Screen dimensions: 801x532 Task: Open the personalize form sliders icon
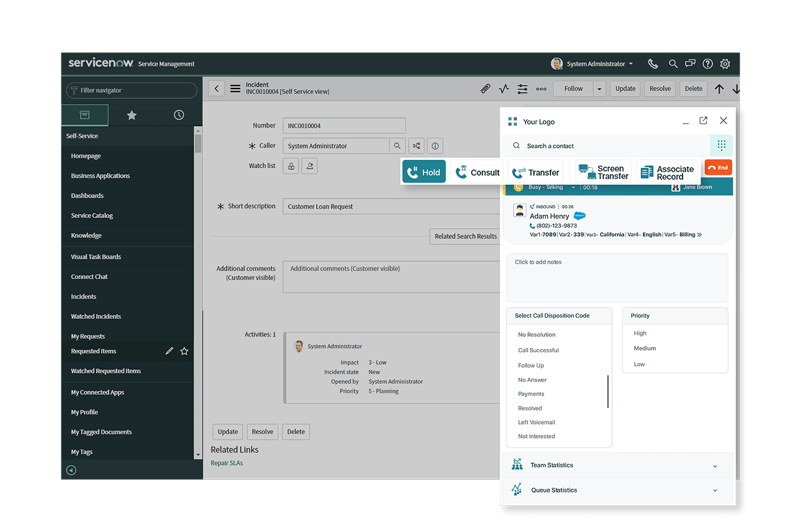click(522, 89)
